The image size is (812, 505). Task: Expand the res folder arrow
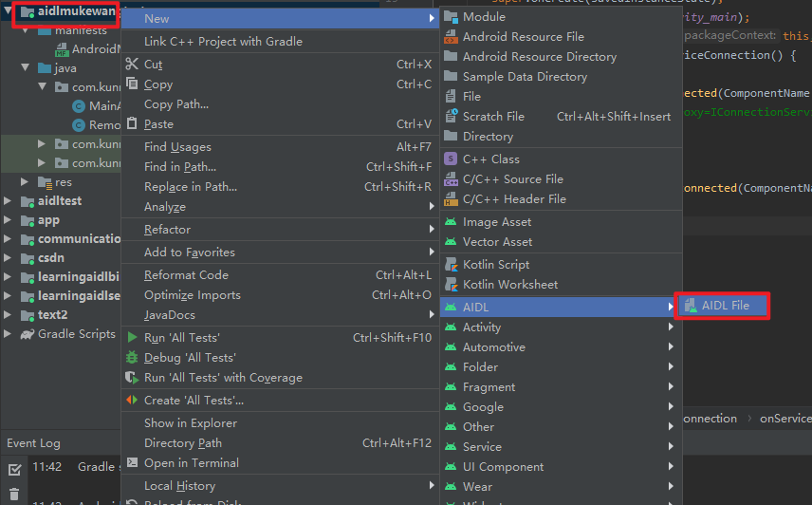(25, 182)
